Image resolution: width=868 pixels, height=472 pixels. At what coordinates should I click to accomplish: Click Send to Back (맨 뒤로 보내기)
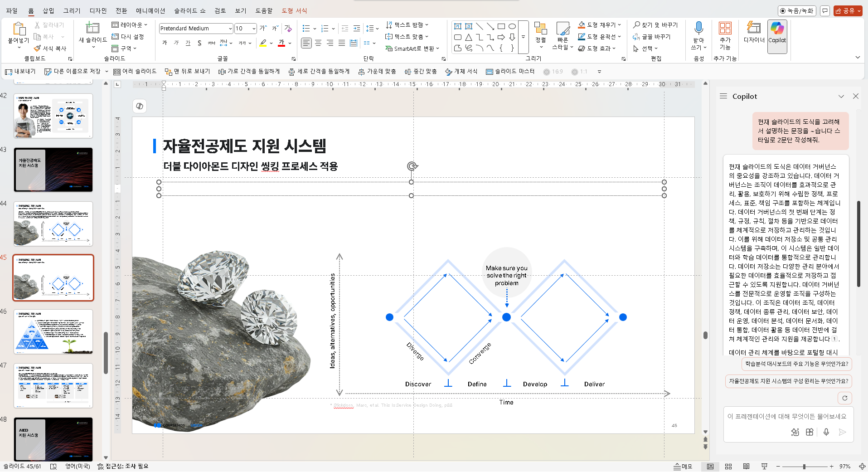187,72
